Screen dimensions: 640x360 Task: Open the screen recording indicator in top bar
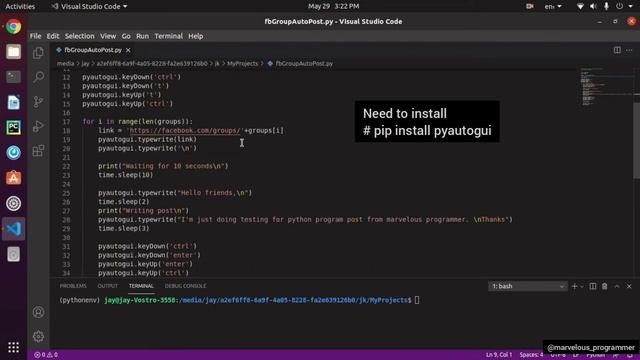click(530, 6)
